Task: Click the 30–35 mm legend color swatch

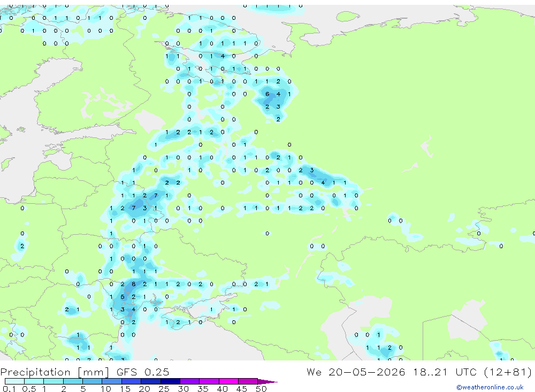Action: (190, 381)
